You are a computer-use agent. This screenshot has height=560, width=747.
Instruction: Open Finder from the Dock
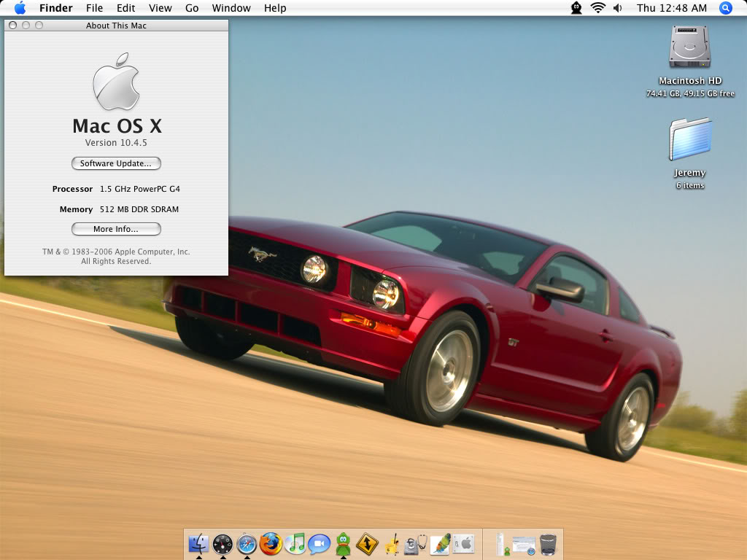[x=198, y=544]
